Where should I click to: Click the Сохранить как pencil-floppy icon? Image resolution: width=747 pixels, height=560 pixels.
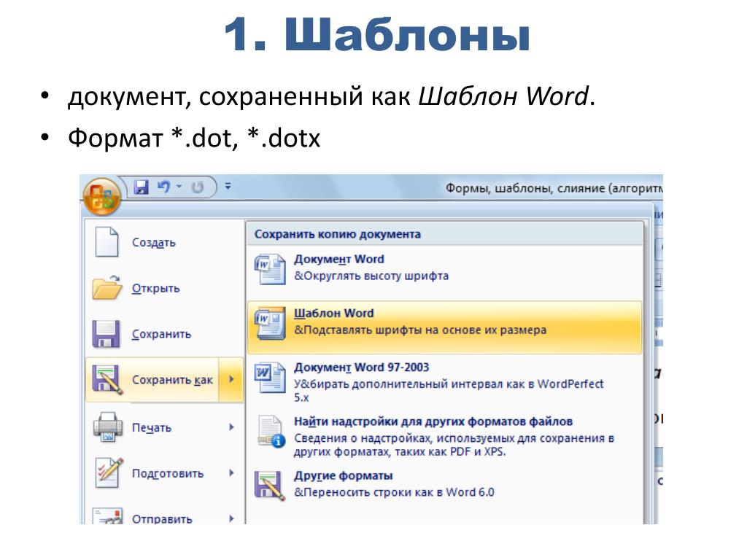click(107, 379)
